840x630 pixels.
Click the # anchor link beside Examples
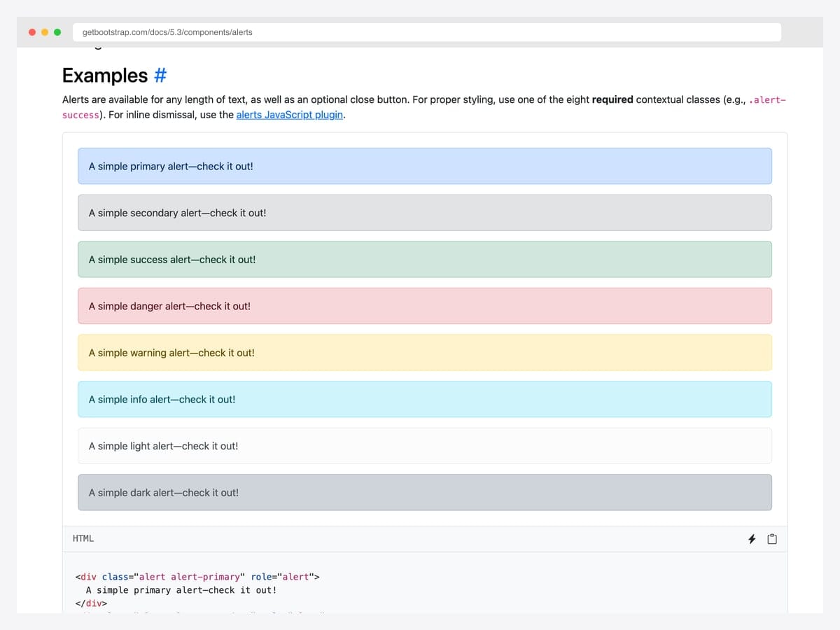(x=160, y=76)
